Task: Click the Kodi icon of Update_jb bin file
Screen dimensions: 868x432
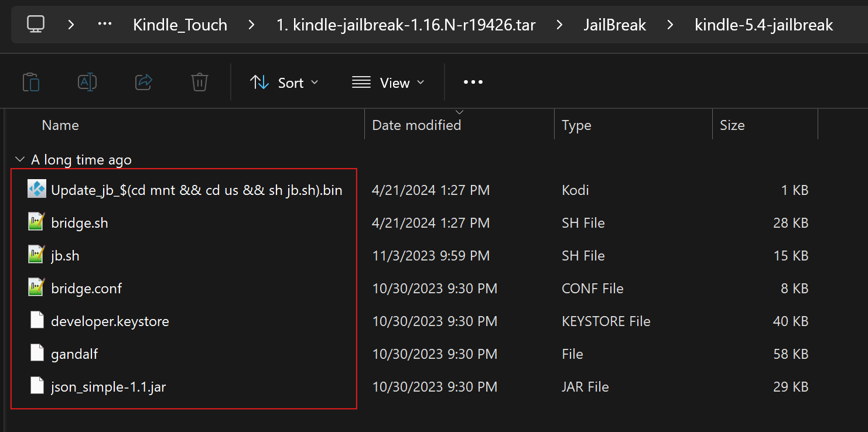Action: [37, 189]
